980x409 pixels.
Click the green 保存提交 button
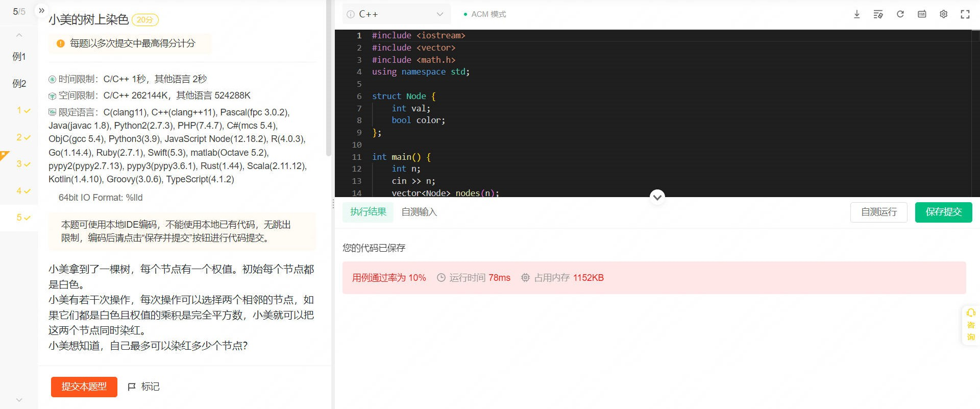(x=943, y=212)
